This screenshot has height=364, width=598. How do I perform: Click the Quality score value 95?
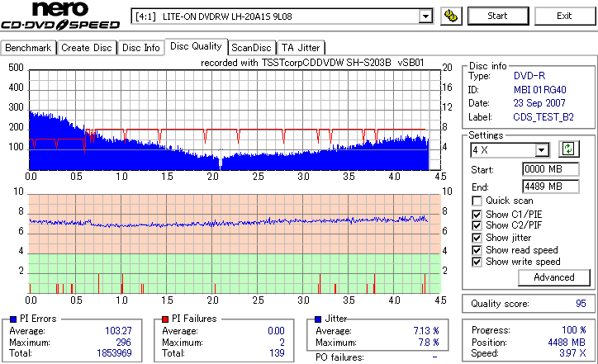point(581,304)
